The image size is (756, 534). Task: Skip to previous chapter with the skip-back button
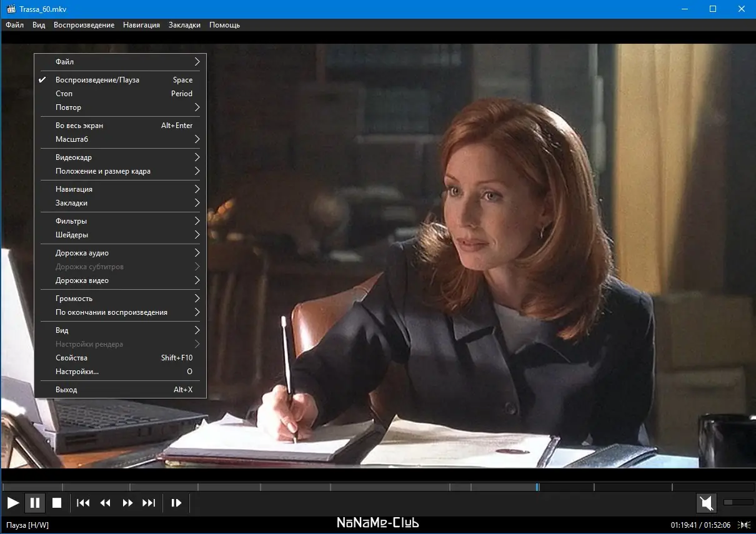pos(83,503)
